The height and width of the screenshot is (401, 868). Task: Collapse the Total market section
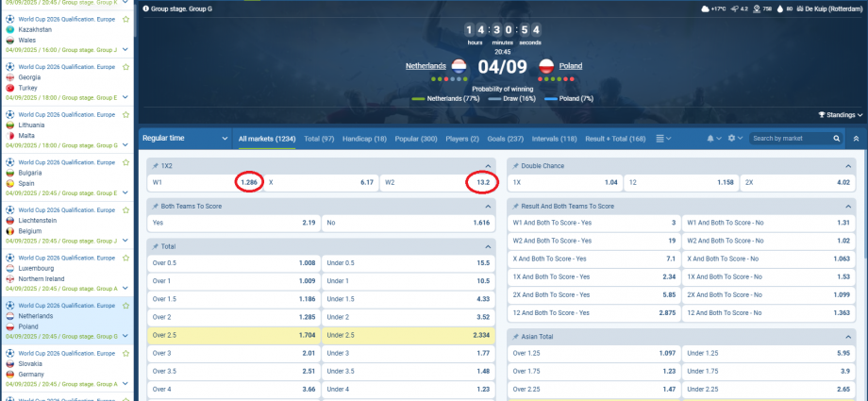pos(488,247)
